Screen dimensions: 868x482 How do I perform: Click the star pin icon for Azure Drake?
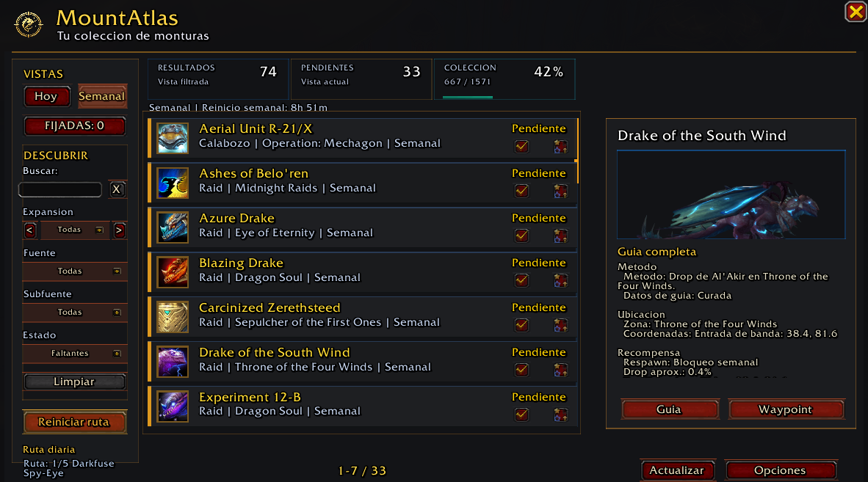(x=560, y=235)
